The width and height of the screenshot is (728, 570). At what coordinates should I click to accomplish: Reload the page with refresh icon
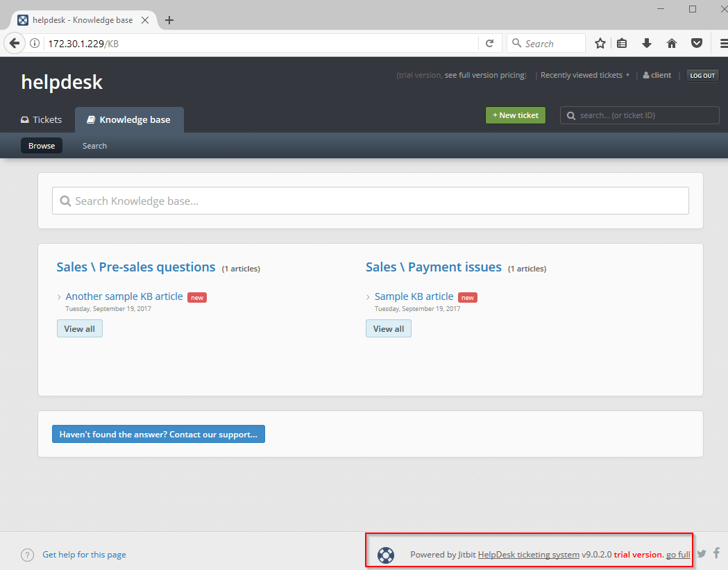point(489,44)
